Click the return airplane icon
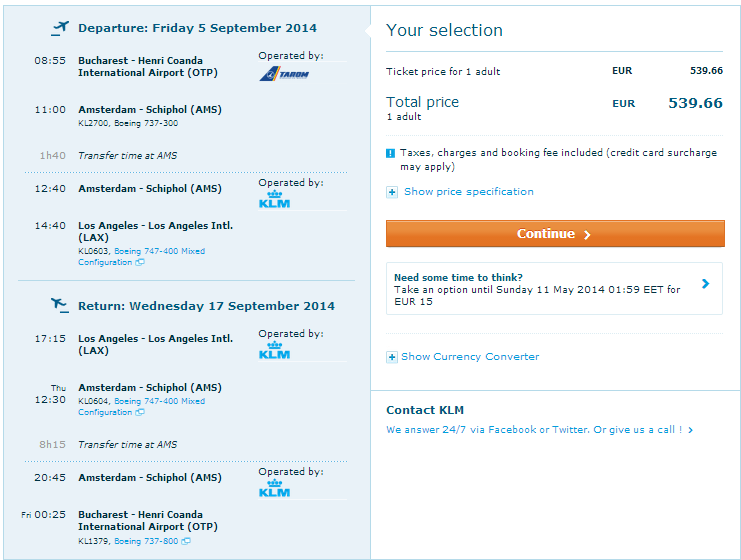Viewport: 741px width, 560px height. click(x=60, y=305)
